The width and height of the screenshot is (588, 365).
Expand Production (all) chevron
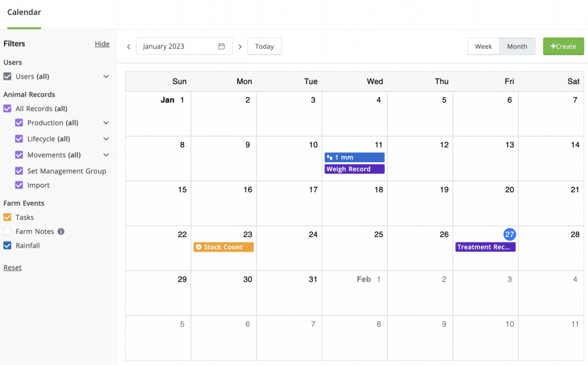[x=106, y=123]
